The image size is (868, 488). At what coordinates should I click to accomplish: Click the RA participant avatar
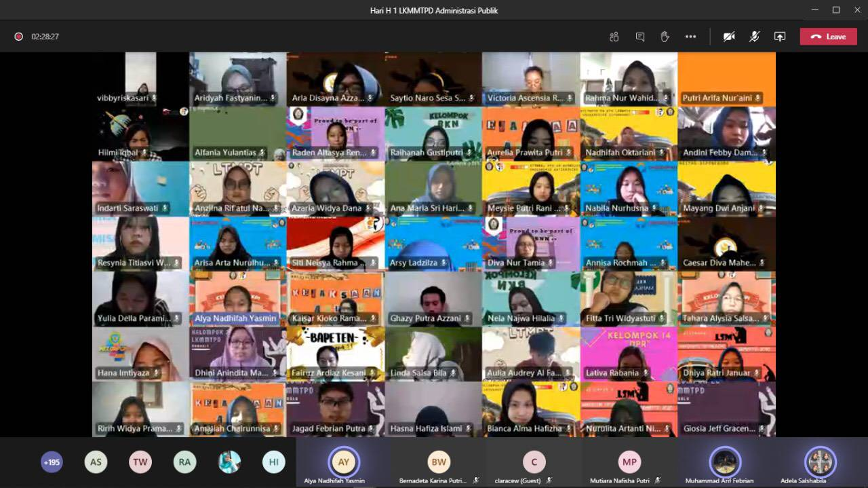[184, 462]
